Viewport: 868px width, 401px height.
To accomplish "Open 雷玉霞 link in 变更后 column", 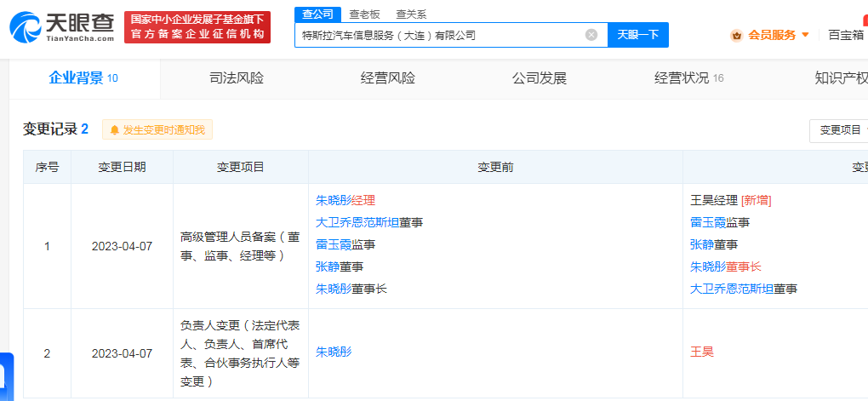I will 708,223.
